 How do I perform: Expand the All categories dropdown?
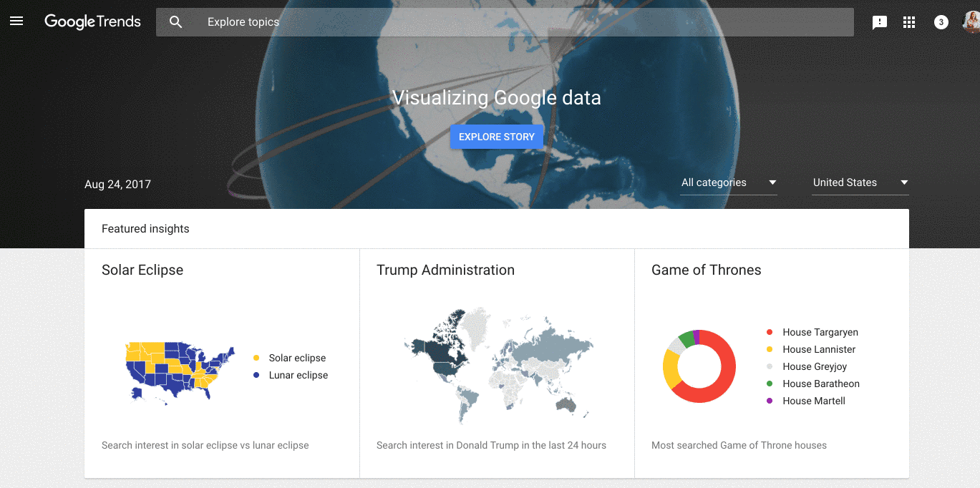point(728,182)
